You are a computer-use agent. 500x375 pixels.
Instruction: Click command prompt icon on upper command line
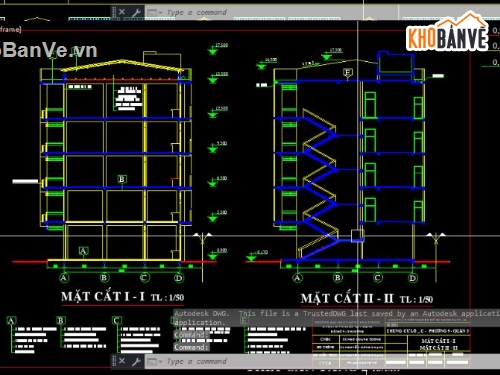(152, 13)
